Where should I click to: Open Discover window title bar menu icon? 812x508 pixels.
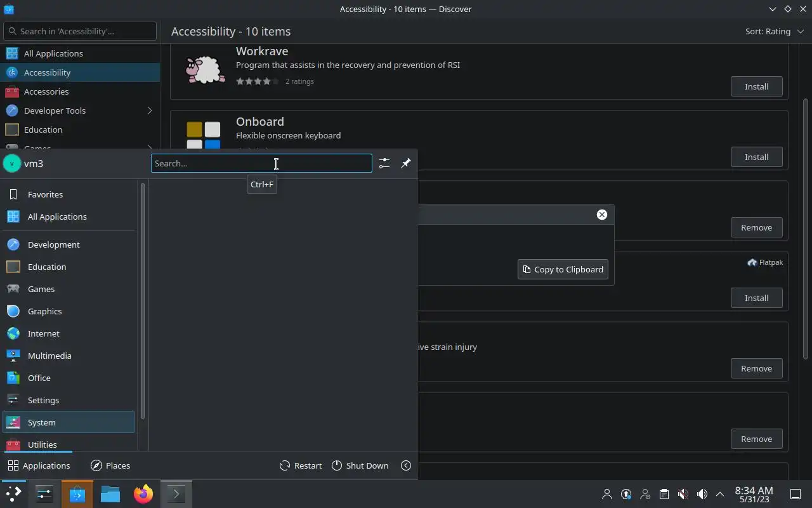(x=8, y=9)
